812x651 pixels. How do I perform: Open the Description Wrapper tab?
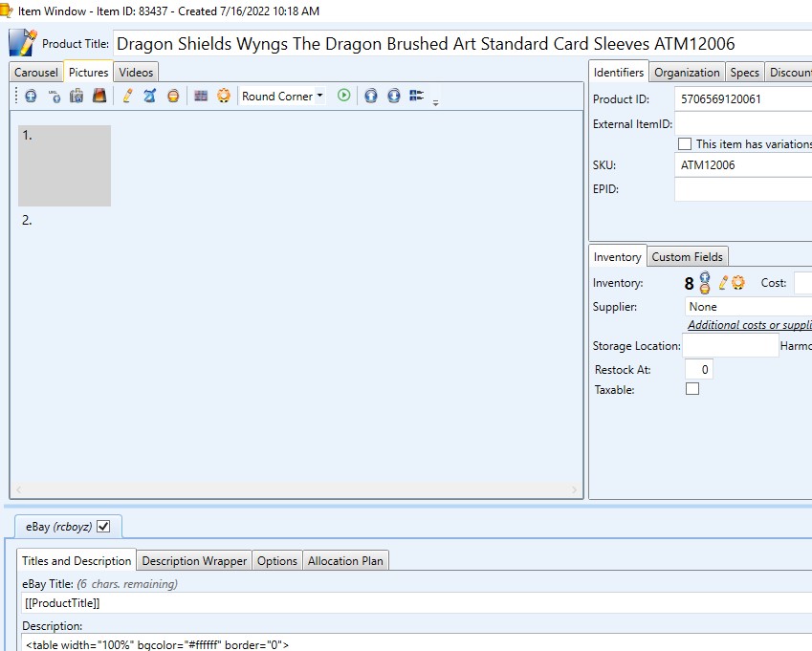click(194, 561)
